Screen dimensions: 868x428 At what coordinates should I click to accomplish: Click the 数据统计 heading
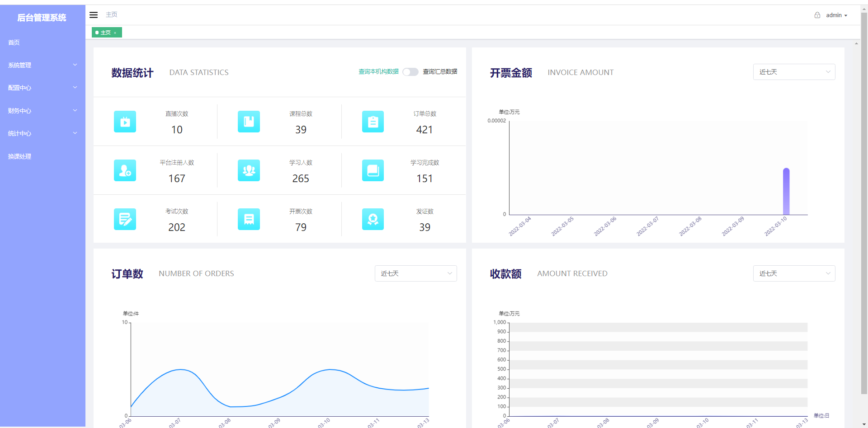[132, 73]
